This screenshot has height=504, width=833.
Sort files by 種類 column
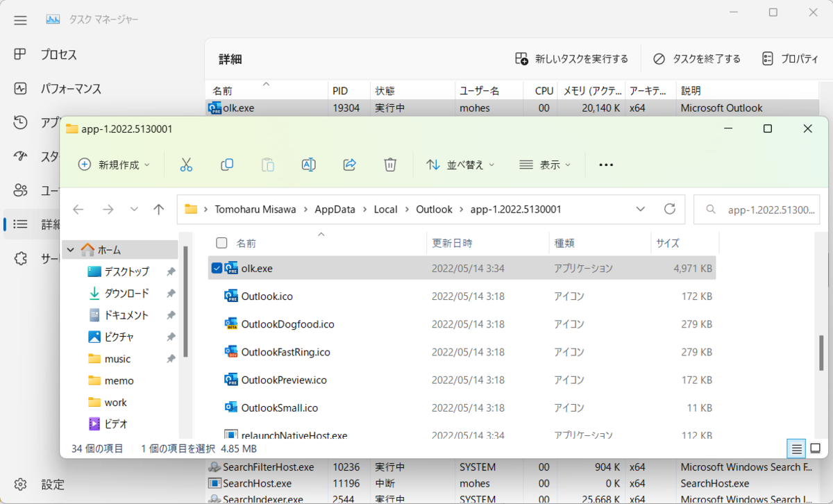[x=599, y=243]
